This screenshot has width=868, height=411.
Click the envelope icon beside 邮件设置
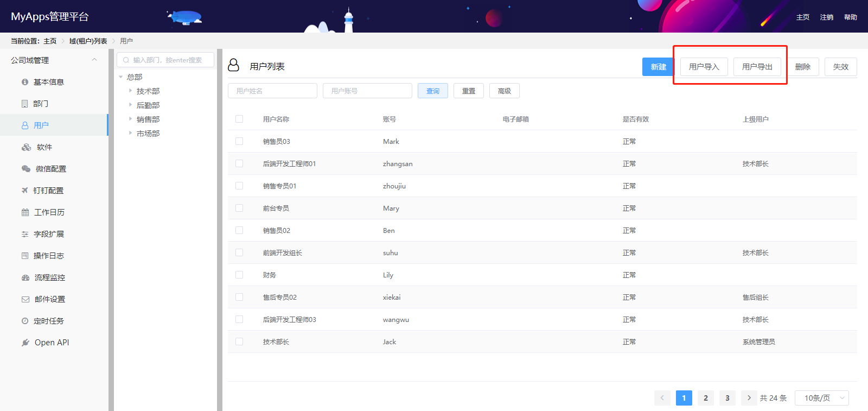coord(25,299)
